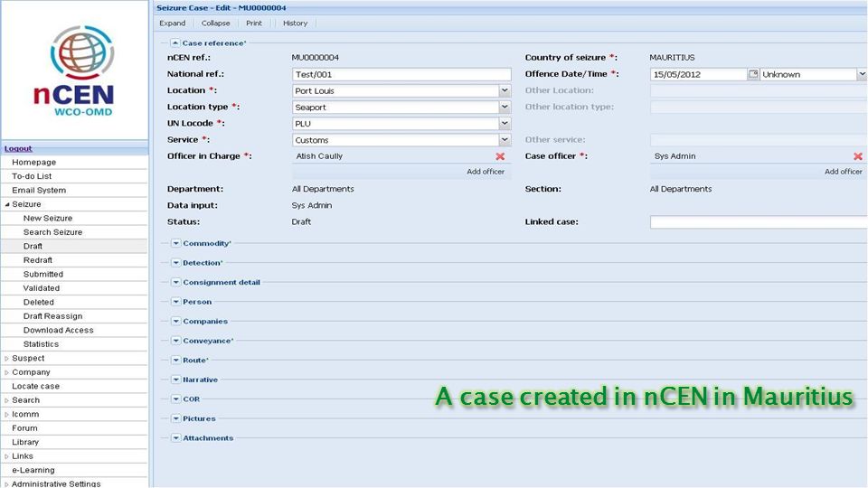This screenshot has width=868, height=488.
Task: Click the Expand toolbar button
Action: point(172,23)
